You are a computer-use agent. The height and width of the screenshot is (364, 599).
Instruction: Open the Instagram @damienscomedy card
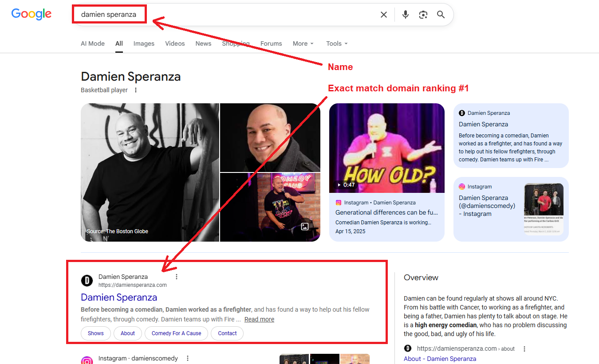point(511,209)
